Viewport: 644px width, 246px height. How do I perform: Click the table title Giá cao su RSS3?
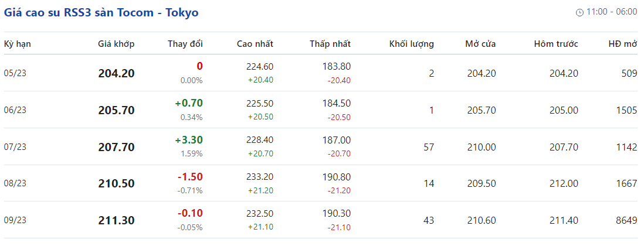(101, 12)
